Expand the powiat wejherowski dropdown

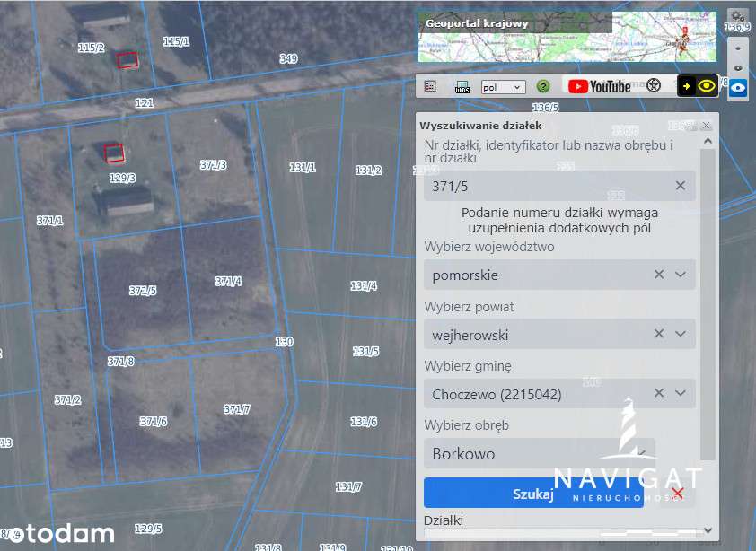(x=681, y=334)
